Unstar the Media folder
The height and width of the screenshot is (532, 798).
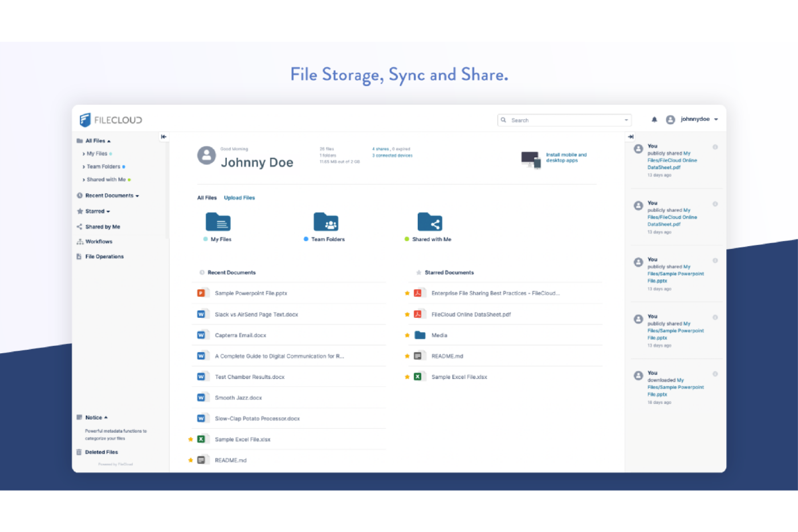pos(406,335)
